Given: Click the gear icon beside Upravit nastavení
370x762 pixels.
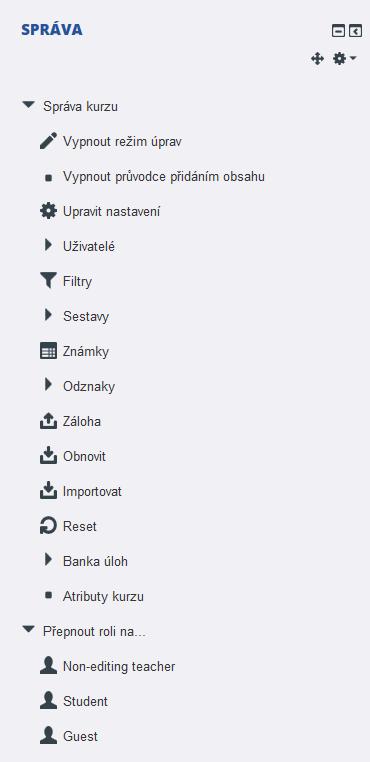Looking at the screenshot, I should (x=48, y=211).
